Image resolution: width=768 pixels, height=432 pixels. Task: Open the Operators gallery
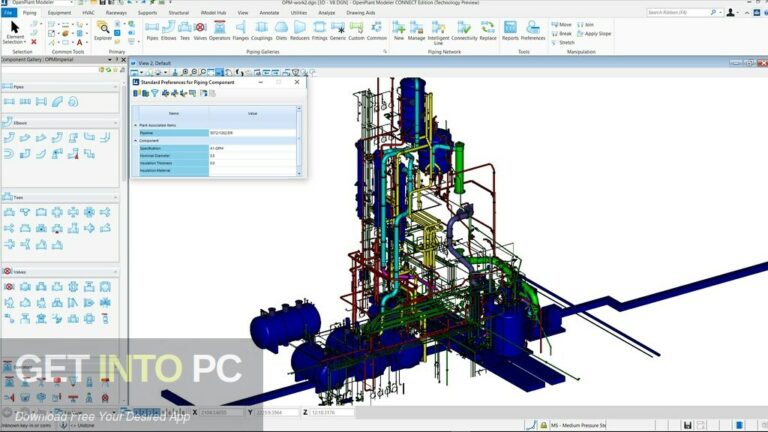(219, 30)
